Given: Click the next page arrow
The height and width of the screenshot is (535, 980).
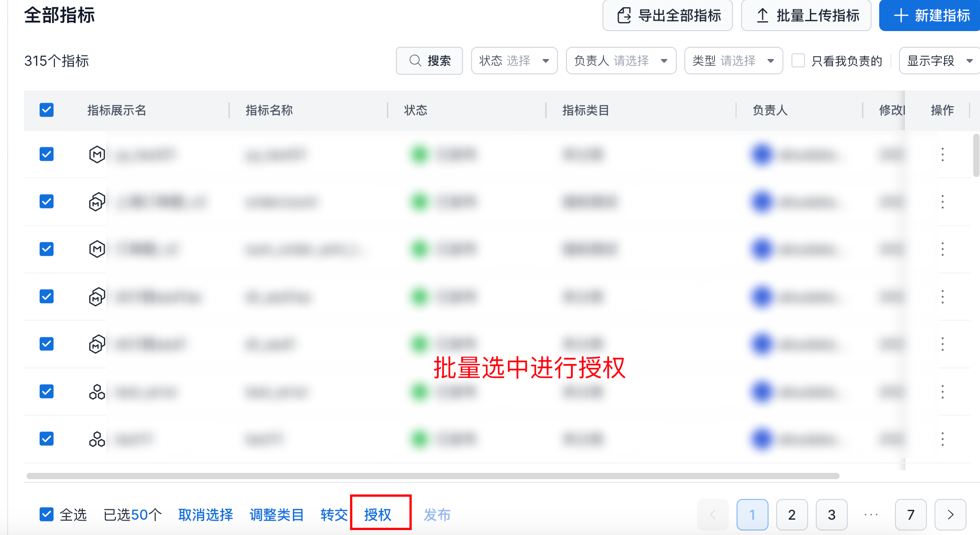Looking at the screenshot, I should pyautogui.click(x=950, y=515).
